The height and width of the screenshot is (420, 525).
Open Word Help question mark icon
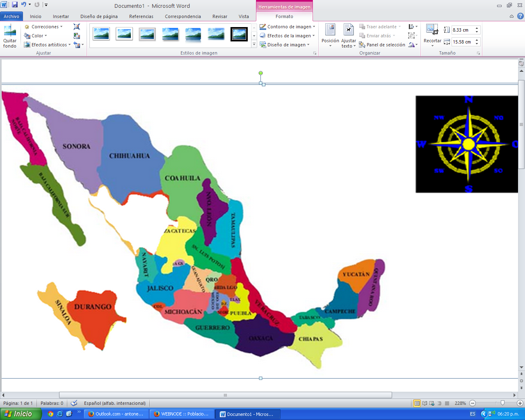pyautogui.click(x=520, y=16)
